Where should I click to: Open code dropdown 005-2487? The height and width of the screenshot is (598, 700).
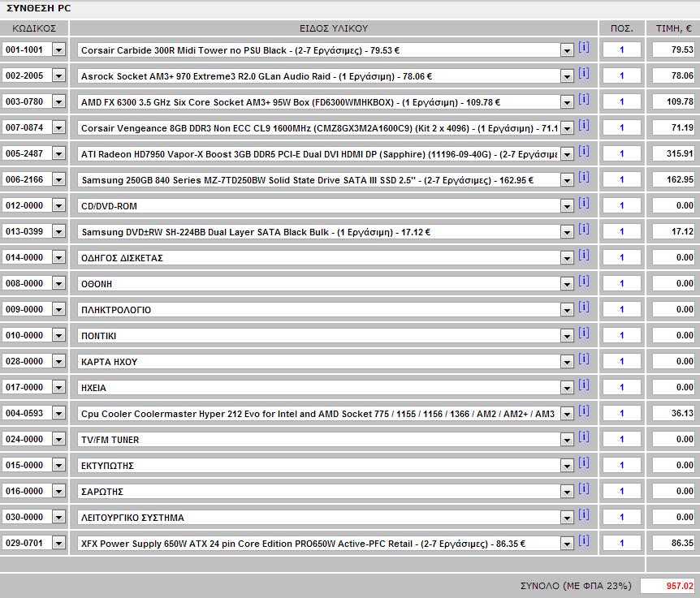point(59,153)
